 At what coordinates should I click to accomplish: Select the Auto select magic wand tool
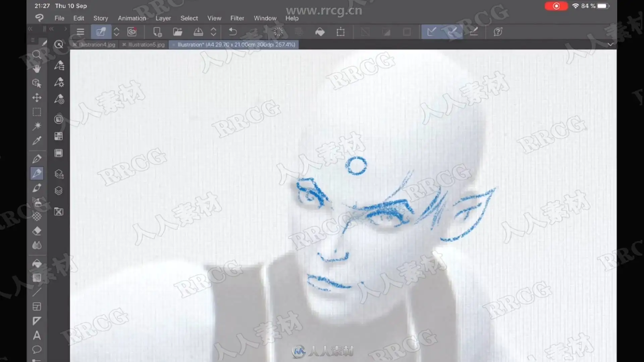pyautogui.click(x=37, y=126)
